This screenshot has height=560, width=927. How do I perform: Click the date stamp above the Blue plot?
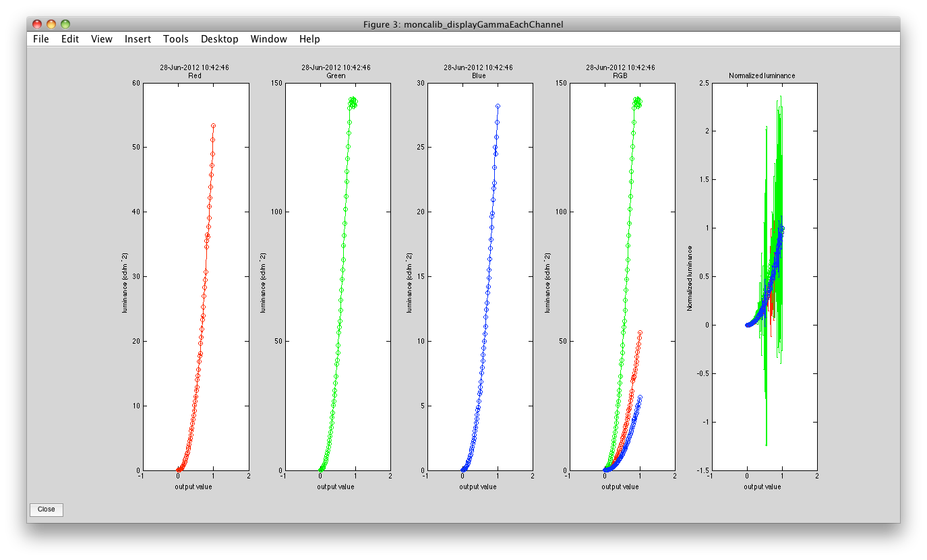[x=478, y=67]
